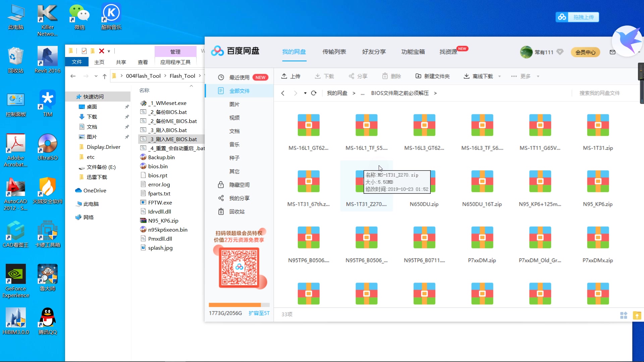Open MS-1T31_Z270 zip file

[366, 181]
